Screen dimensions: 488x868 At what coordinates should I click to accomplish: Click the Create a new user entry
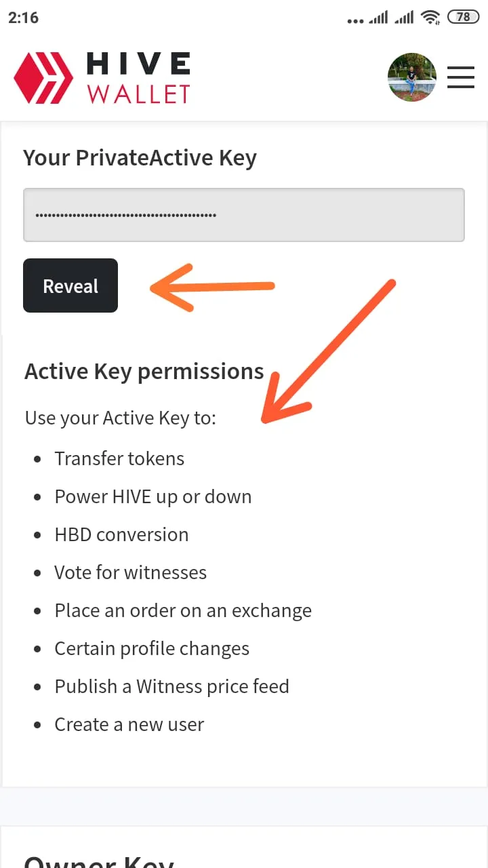pyautogui.click(x=129, y=724)
